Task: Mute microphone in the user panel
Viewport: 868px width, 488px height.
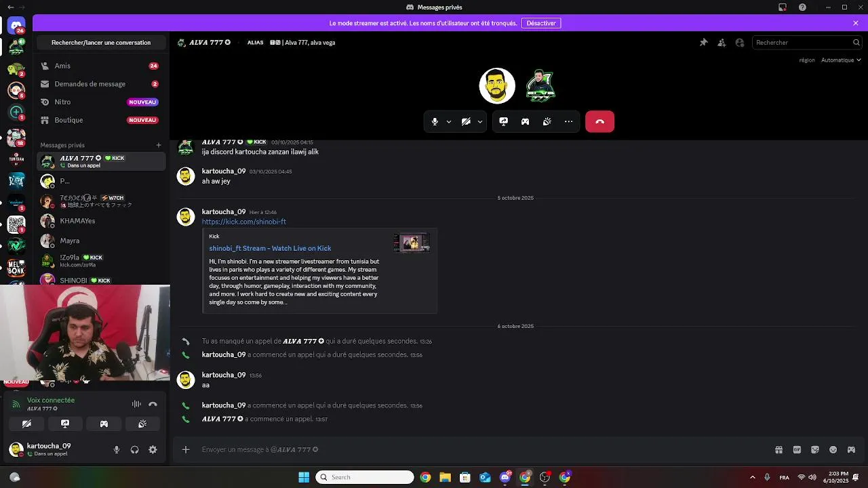Action: [x=117, y=449]
